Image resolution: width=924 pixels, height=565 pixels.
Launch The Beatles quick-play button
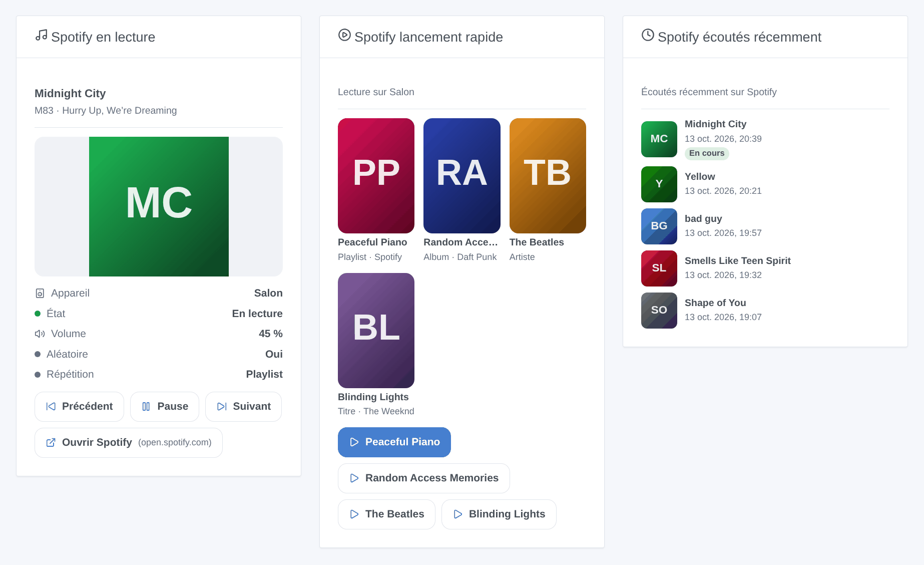[x=386, y=514]
